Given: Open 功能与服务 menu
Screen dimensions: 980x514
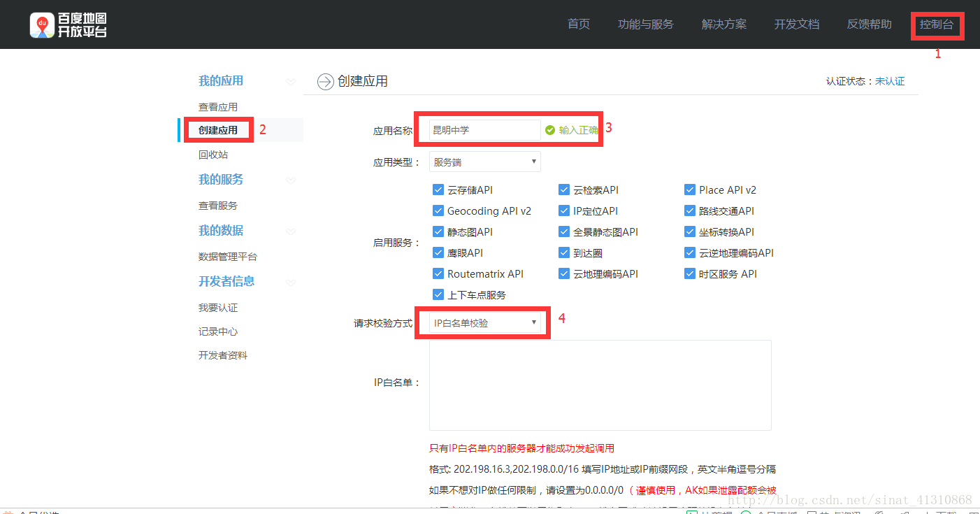Looking at the screenshot, I should click(x=646, y=24).
